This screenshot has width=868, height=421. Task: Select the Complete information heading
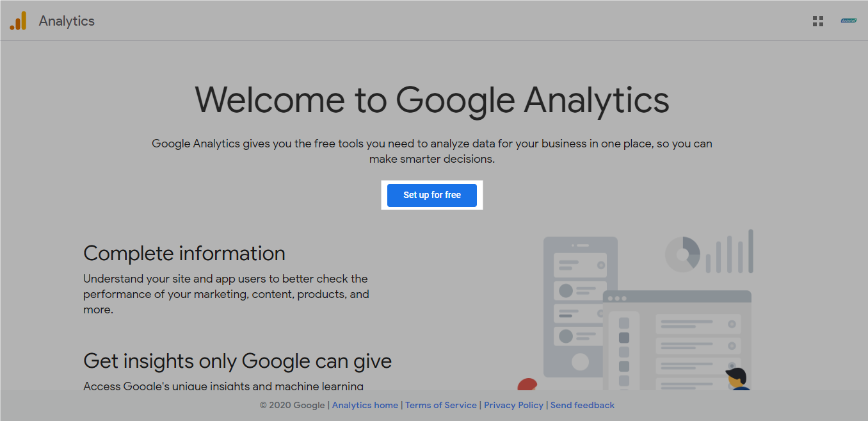[184, 253]
